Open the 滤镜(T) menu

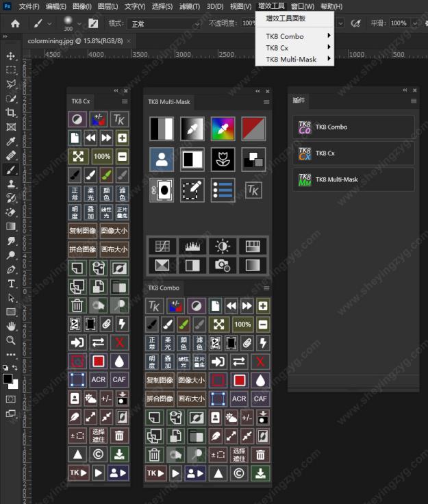pyautogui.click(x=190, y=6)
